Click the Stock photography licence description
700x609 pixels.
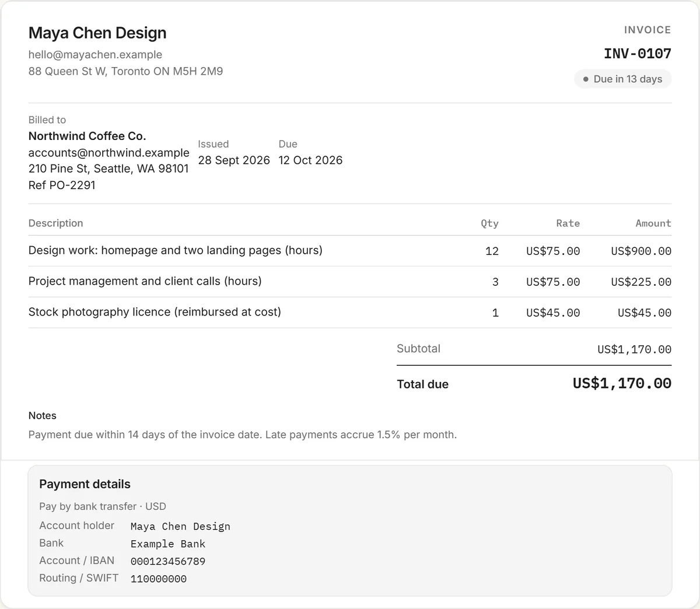coord(155,312)
